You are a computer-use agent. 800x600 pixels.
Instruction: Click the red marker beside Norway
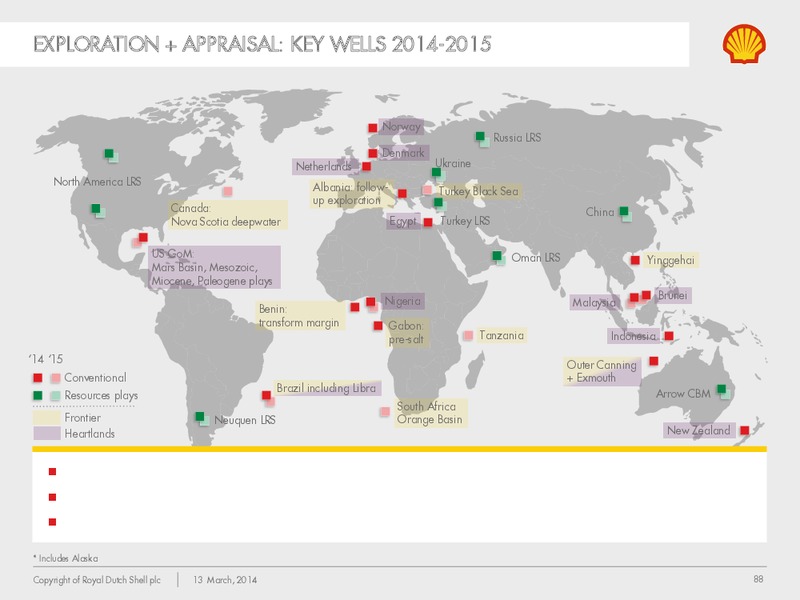click(x=373, y=128)
